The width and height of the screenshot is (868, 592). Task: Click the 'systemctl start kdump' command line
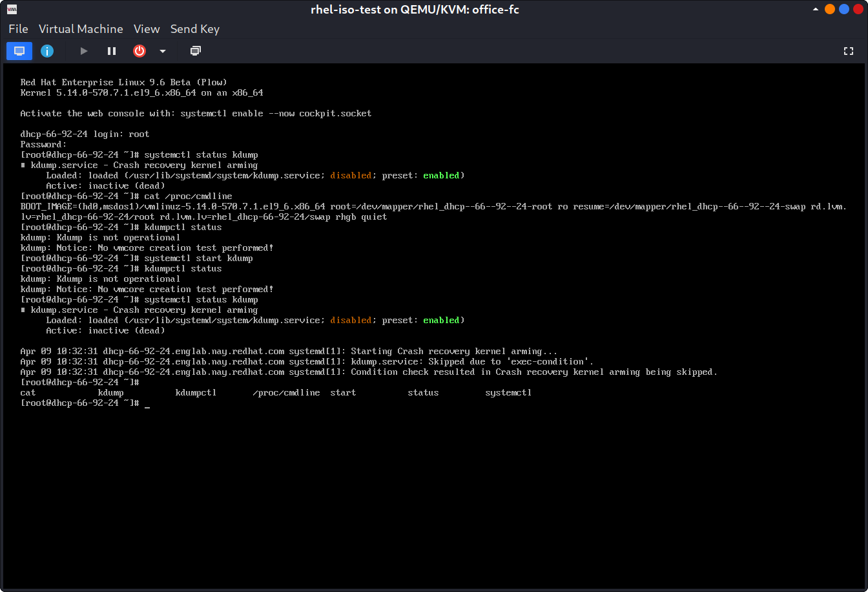(x=137, y=258)
